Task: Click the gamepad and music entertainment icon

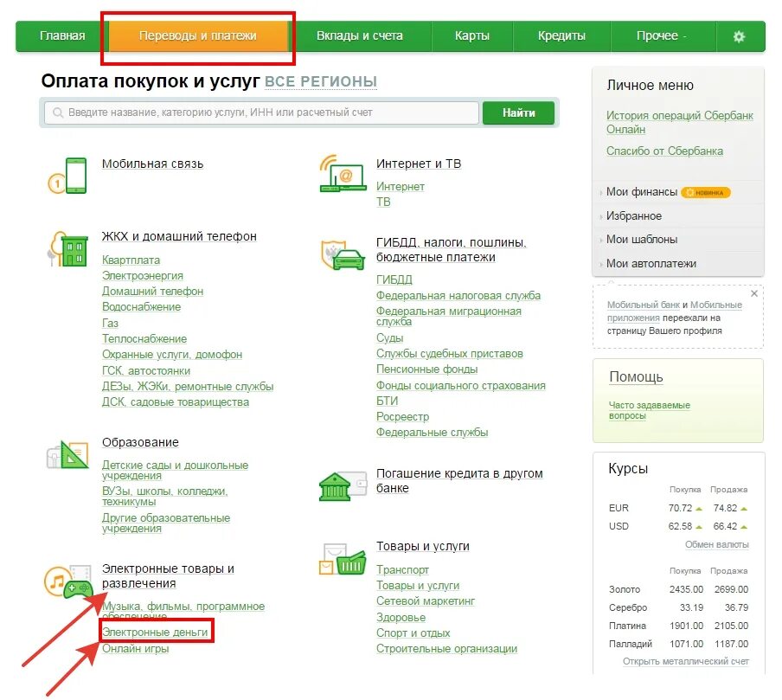Action: pos(68,581)
